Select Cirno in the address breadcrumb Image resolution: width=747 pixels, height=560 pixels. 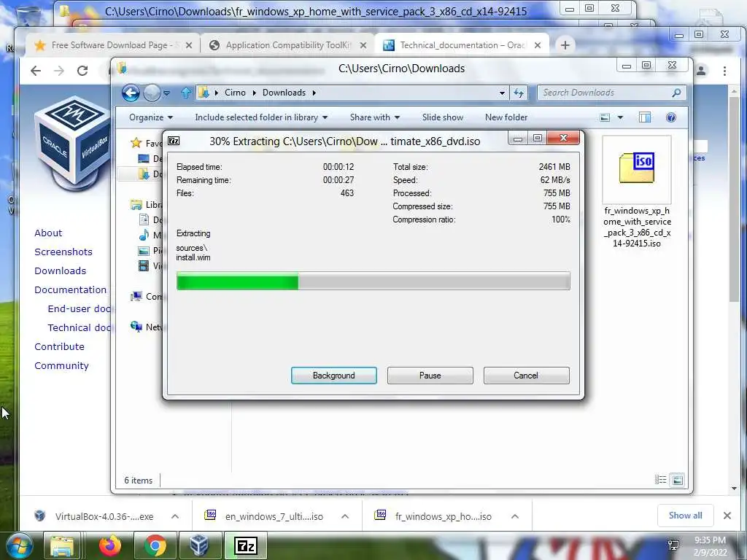235,93
